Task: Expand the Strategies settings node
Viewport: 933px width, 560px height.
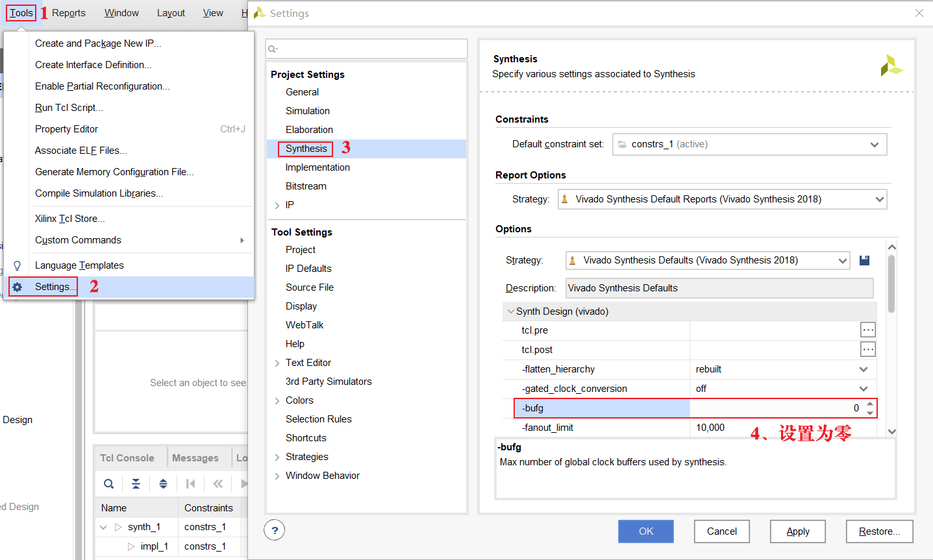Action: [277, 457]
